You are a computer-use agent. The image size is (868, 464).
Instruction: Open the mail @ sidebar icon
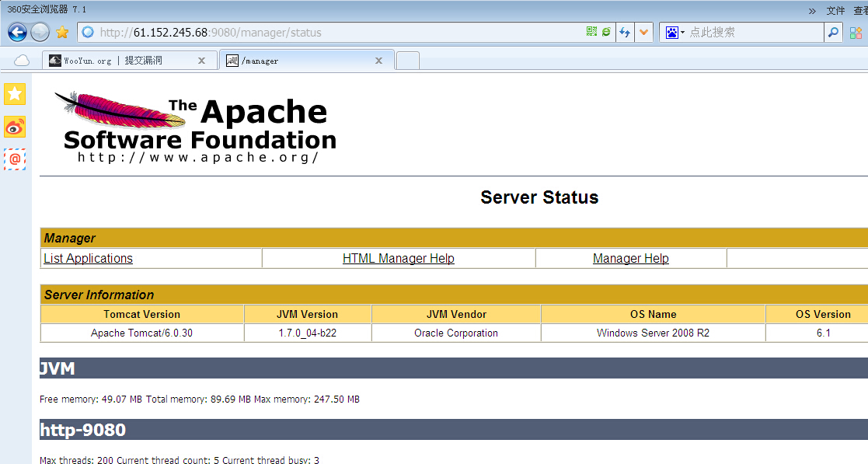tap(15, 159)
